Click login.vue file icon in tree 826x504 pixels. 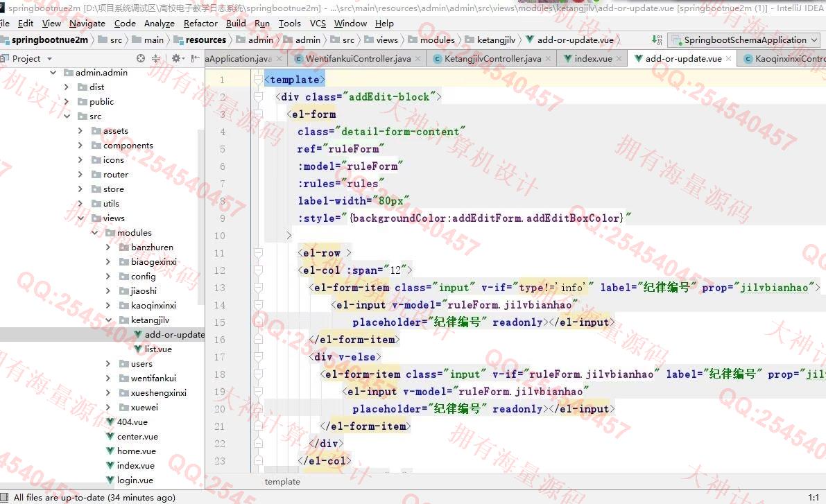pos(110,480)
